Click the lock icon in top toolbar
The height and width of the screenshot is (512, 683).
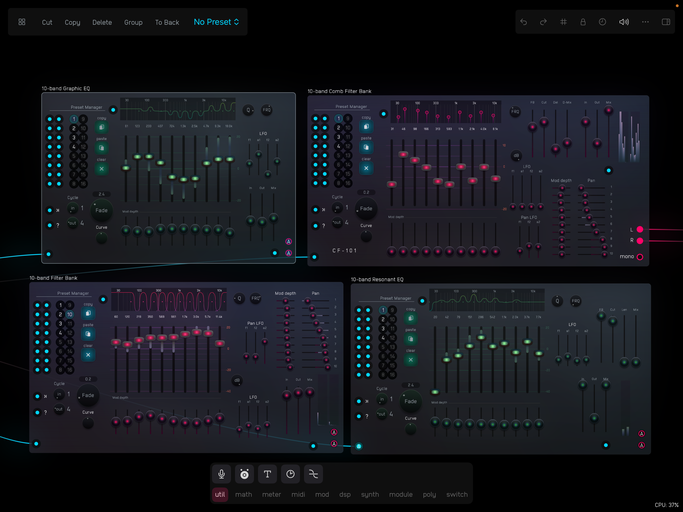pyautogui.click(x=583, y=22)
